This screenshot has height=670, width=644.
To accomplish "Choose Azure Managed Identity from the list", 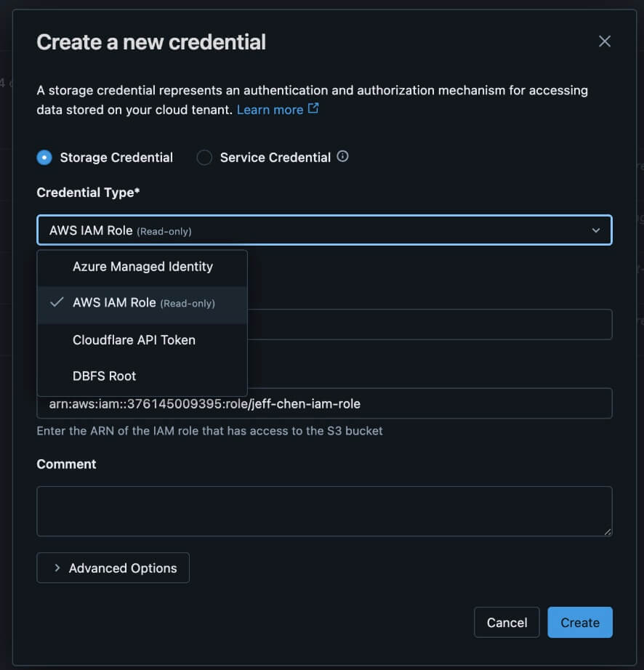I will point(142,267).
